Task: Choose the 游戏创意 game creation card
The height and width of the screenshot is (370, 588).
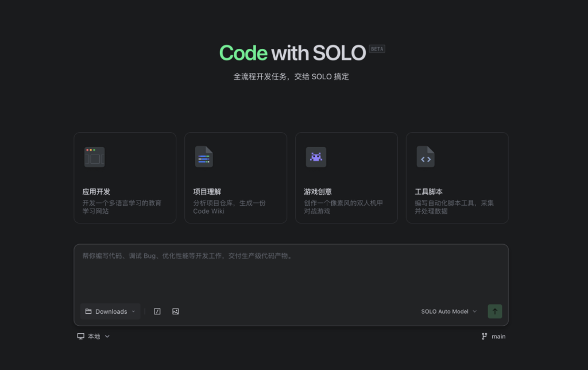Action: click(346, 177)
